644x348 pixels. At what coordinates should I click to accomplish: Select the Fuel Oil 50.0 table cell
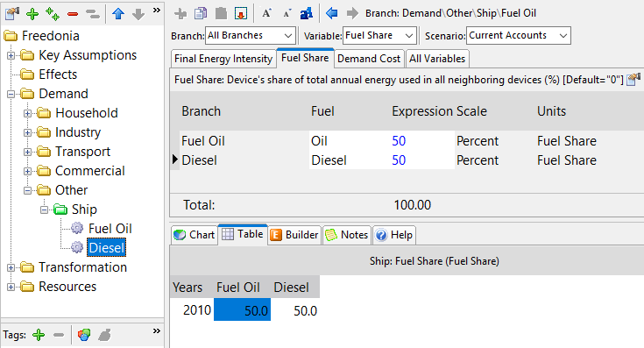[243, 310]
